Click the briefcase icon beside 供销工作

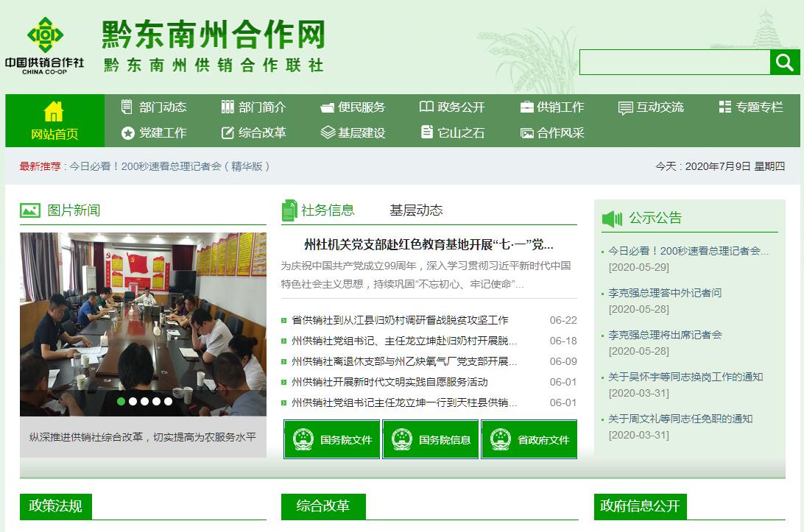pos(526,107)
